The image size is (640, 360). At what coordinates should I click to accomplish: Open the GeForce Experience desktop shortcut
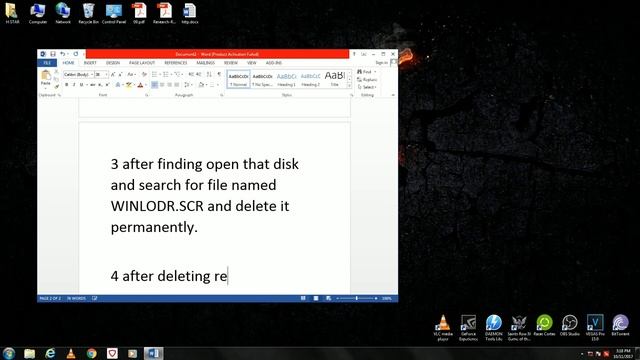[x=468, y=328]
